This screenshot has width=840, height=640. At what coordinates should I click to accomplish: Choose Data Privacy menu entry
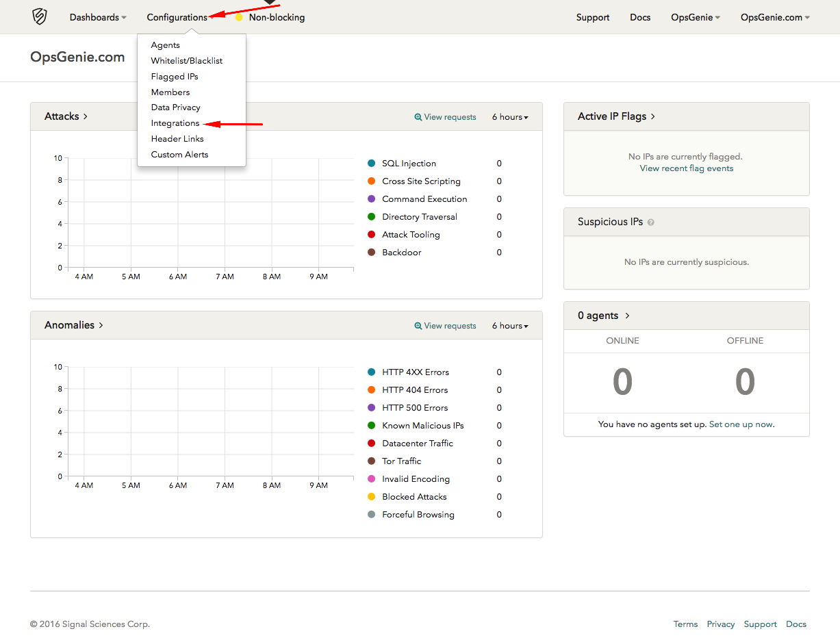point(176,107)
